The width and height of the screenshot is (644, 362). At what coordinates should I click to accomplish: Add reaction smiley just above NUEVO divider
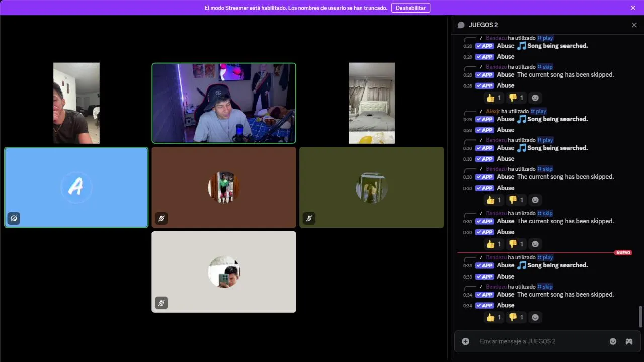point(535,244)
